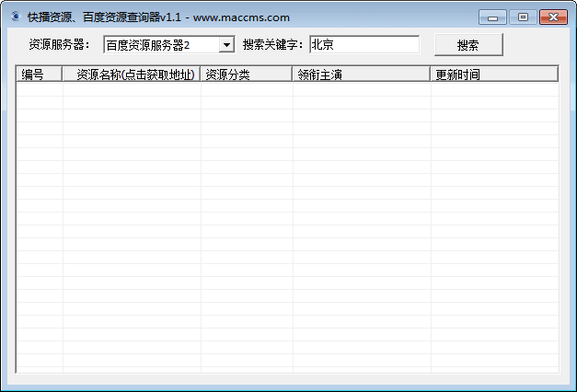Click the 搜索关键字 label
Image resolution: width=577 pixels, height=392 pixels.
point(272,45)
